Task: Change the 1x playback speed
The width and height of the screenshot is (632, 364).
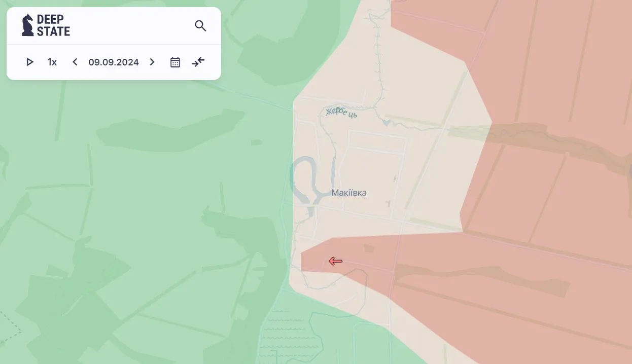Action: pyautogui.click(x=52, y=62)
